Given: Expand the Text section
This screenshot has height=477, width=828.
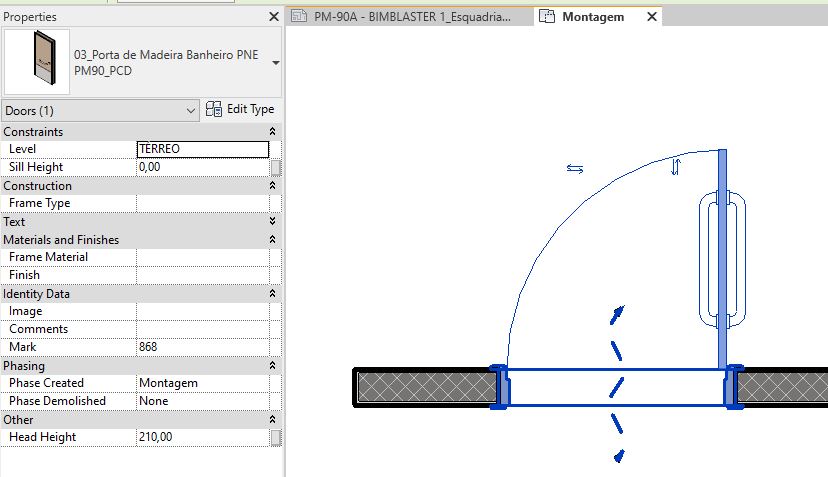Looking at the screenshot, I should pyautogui.click(x=272, y=221).
